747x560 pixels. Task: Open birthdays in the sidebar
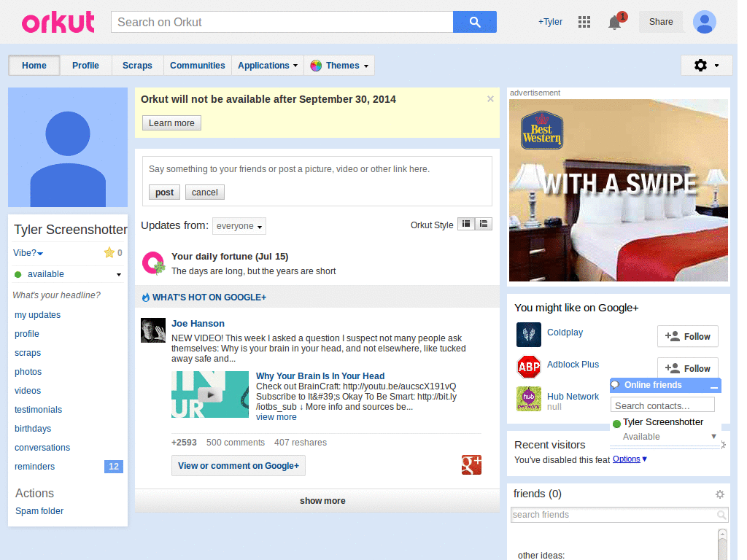tap(33, 429)
